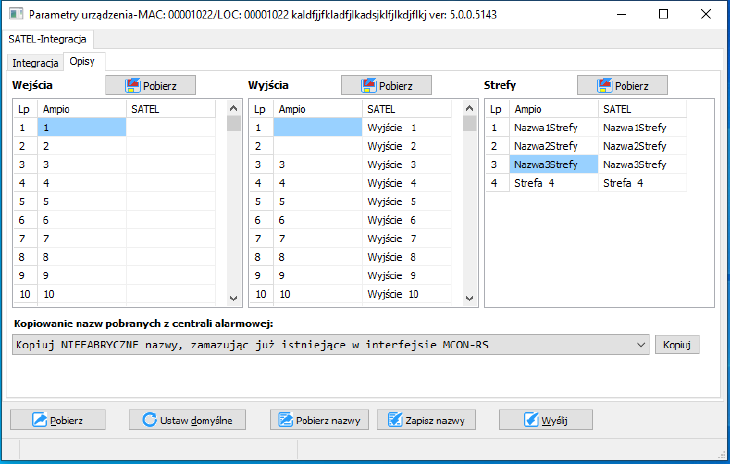Screen dimensions: 730x464
Task: Select 'Wyjście 10' SATEL cell
Action: (406, 294)
